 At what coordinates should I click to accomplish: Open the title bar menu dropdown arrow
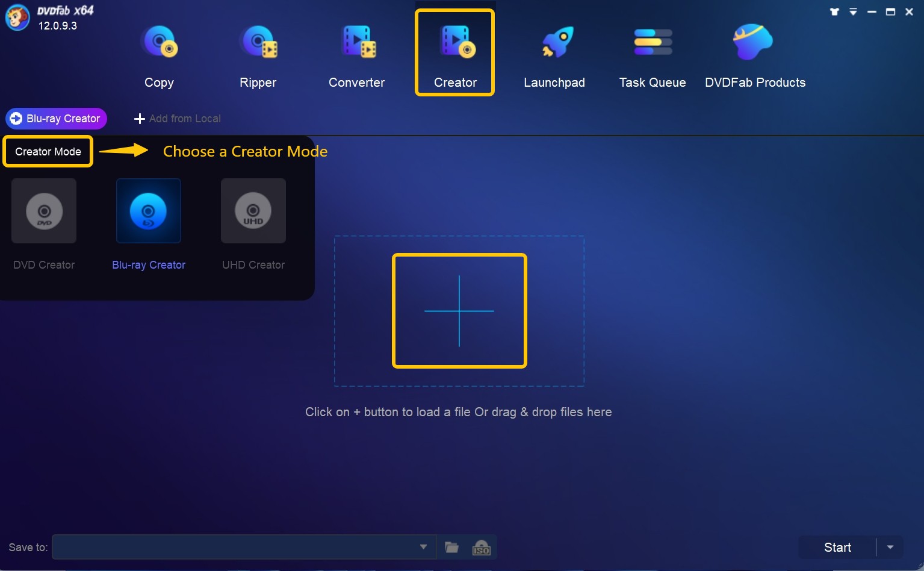(853, 11)
